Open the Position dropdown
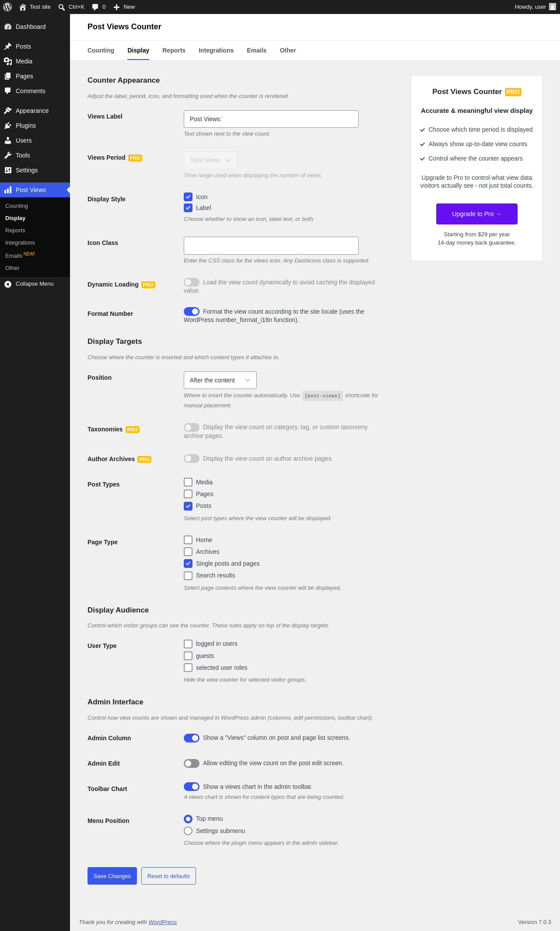 pyautogui.click(x=220, y=380)
